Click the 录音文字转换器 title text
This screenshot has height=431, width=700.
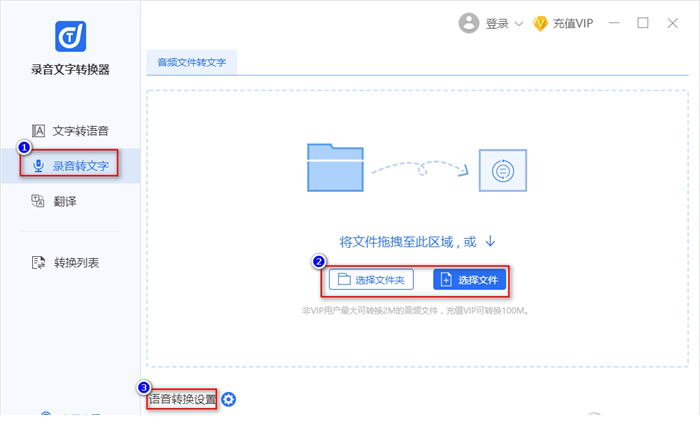point(70,70)
